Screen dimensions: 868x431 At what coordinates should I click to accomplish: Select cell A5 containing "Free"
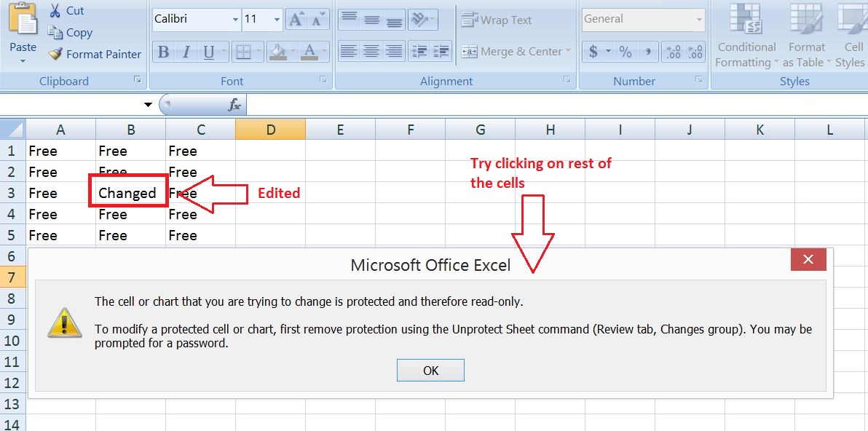pyautogui.click(x=61, y=235)
